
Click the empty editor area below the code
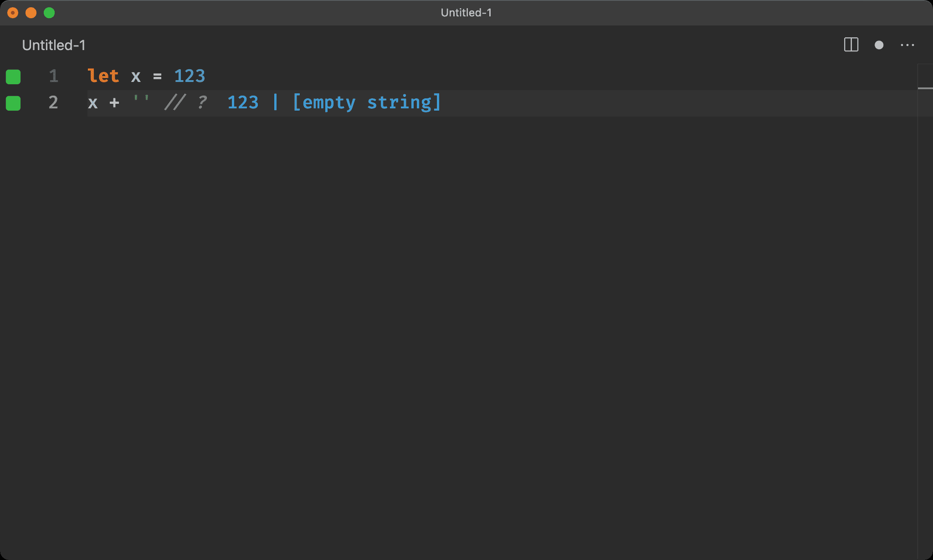(456, 319)
